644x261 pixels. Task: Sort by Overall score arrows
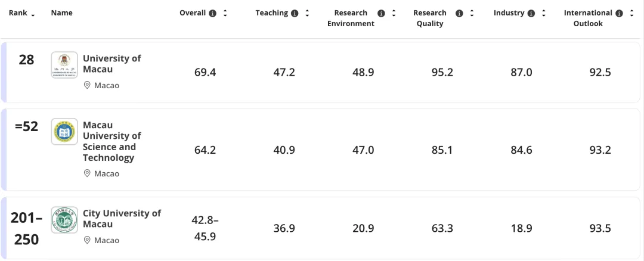tap(225, 13)
